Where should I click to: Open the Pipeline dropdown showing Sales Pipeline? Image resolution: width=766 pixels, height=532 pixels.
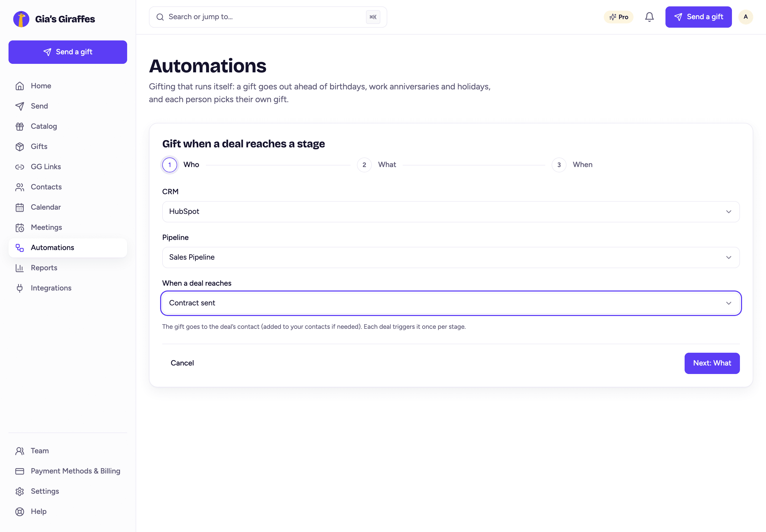pos(451,257)
